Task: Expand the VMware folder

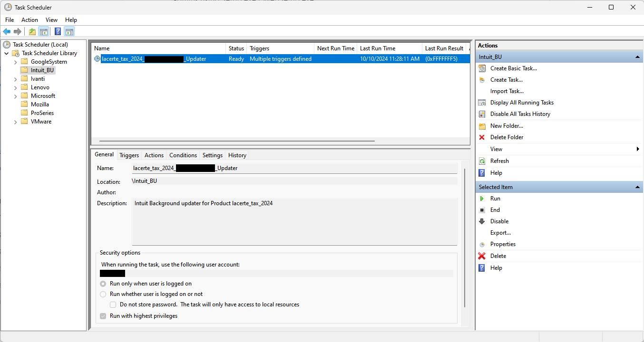Action: coord(15,122)
